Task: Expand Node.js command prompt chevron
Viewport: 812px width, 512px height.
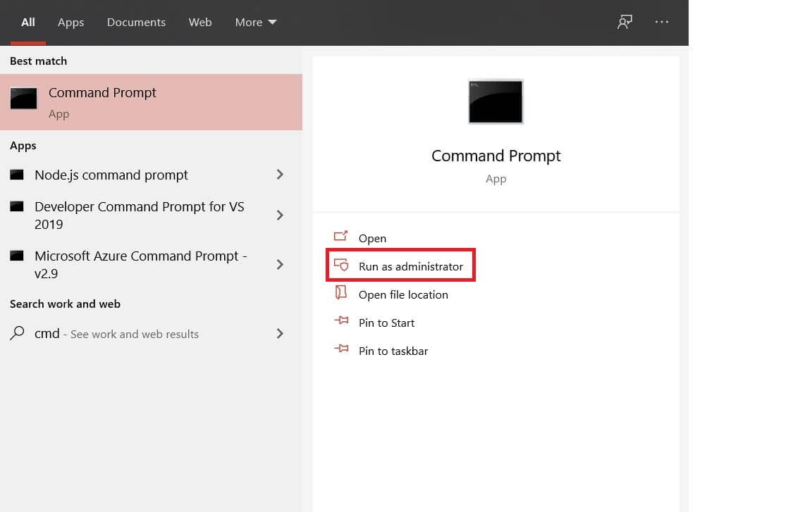Action: click(280, 175)
